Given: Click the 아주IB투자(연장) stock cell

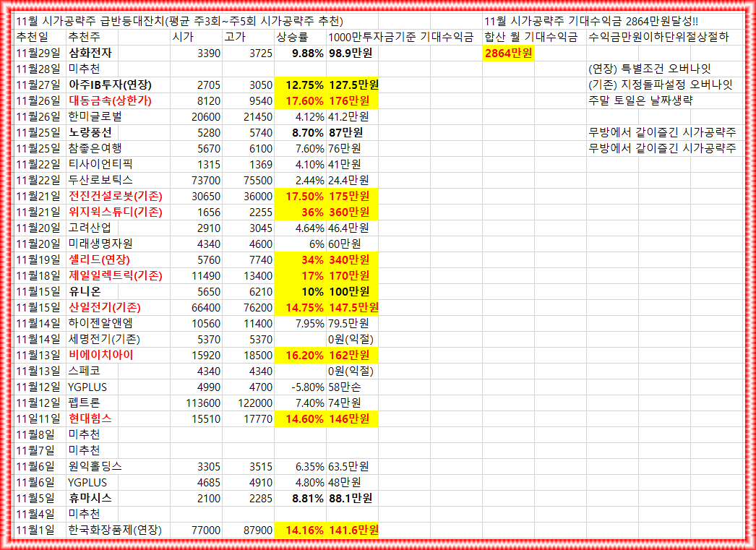Looking at the screenshot, I should click(118, 85).
